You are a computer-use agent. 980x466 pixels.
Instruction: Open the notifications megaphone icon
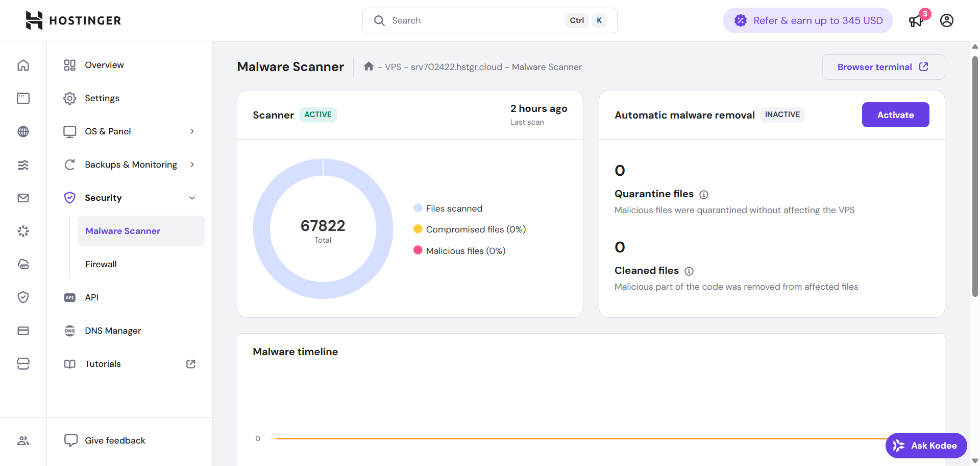point(916,21)
